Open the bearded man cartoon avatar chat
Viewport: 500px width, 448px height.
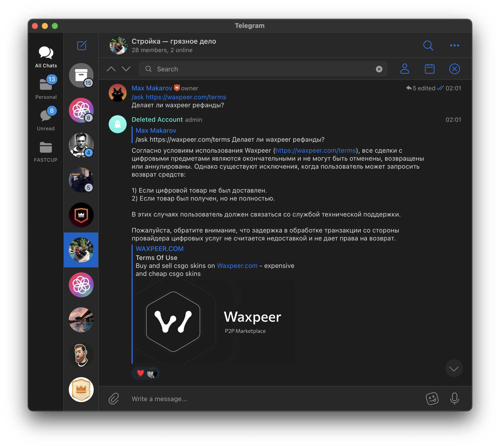click(81, 354)
